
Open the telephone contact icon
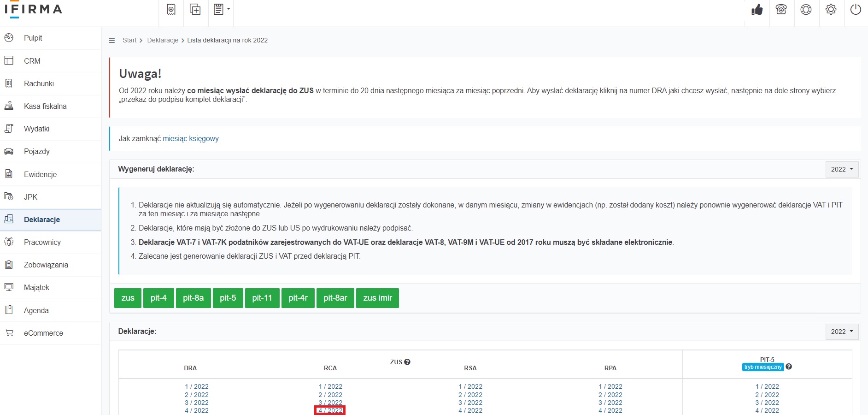781,9
